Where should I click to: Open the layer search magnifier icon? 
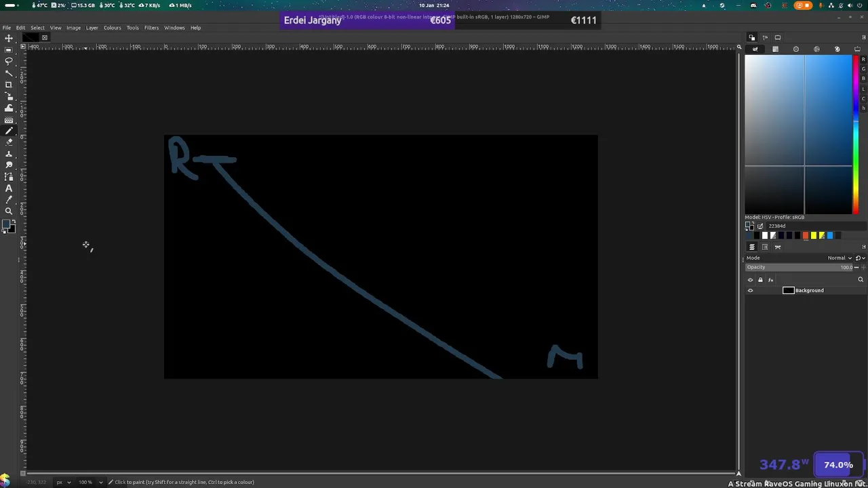tap(861, 279)
